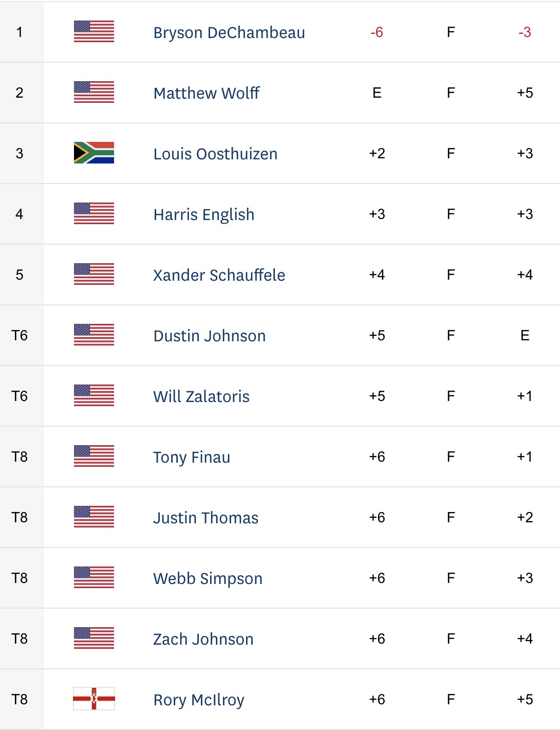
Task: Open Rory McIlroy's player page
Action: pos(199,700)
